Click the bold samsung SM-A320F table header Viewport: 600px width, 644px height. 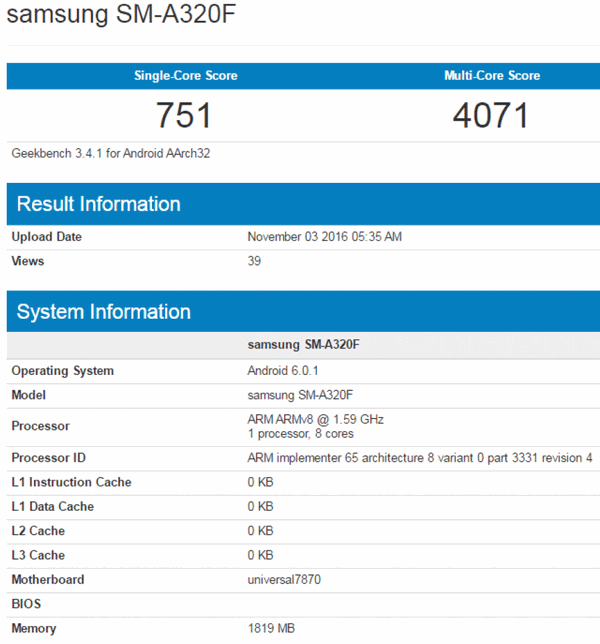[x=303, y=345]
